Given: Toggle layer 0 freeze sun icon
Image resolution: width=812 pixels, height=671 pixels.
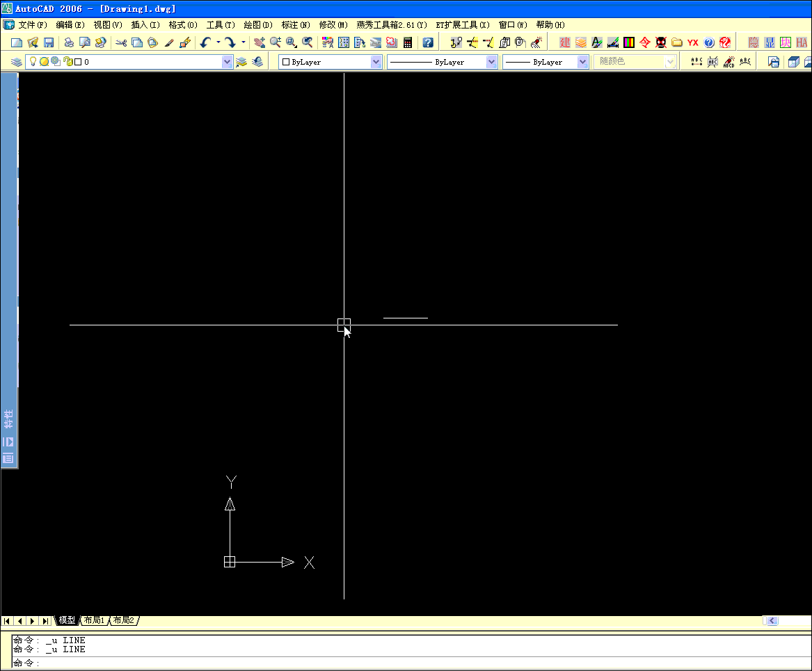Looking at the screenshot, I should point(44,62).
